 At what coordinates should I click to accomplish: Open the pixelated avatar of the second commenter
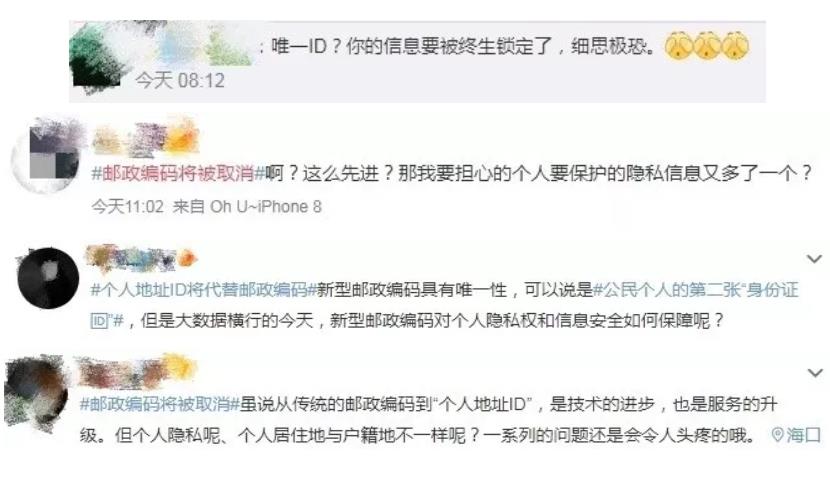47,156
